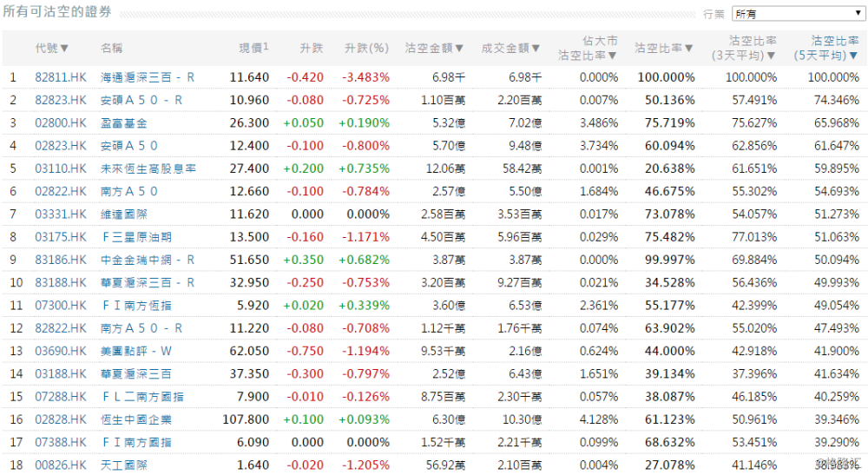This screenshot has height=475, width=868.
Task: Open stock code 82823.HK
Action: tap(61, 100)
